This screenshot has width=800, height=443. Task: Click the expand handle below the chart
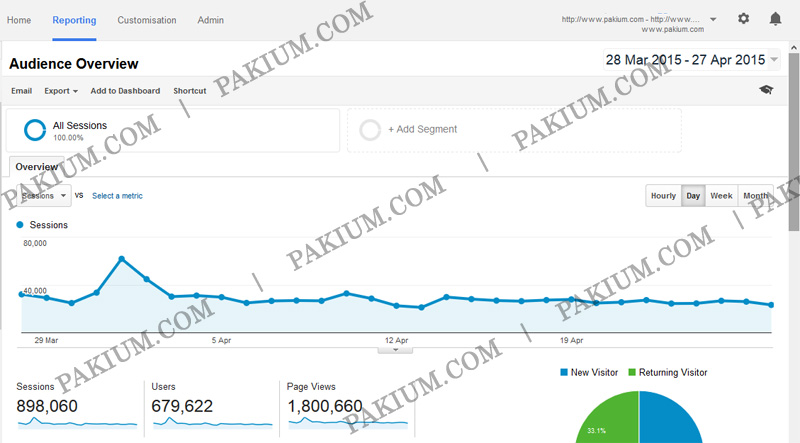[x=396, y=349]
